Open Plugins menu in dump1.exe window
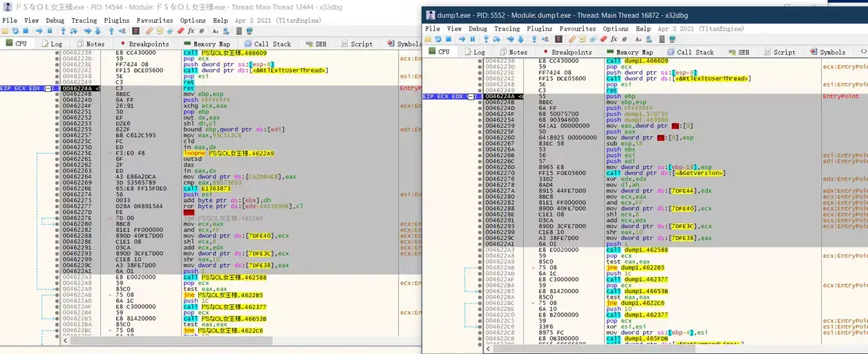This screenshot has height=354, width=868. point(540,29)
